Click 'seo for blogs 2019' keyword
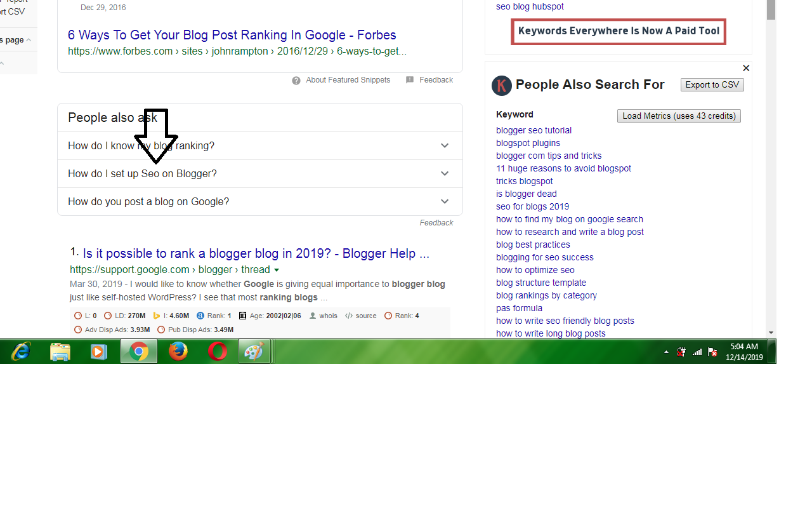 tap(532, 206)
